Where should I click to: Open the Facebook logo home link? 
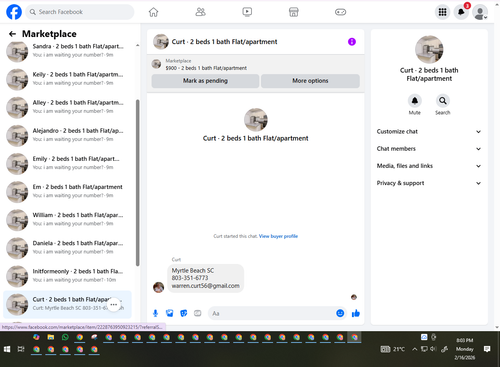[x=14, y=12]
